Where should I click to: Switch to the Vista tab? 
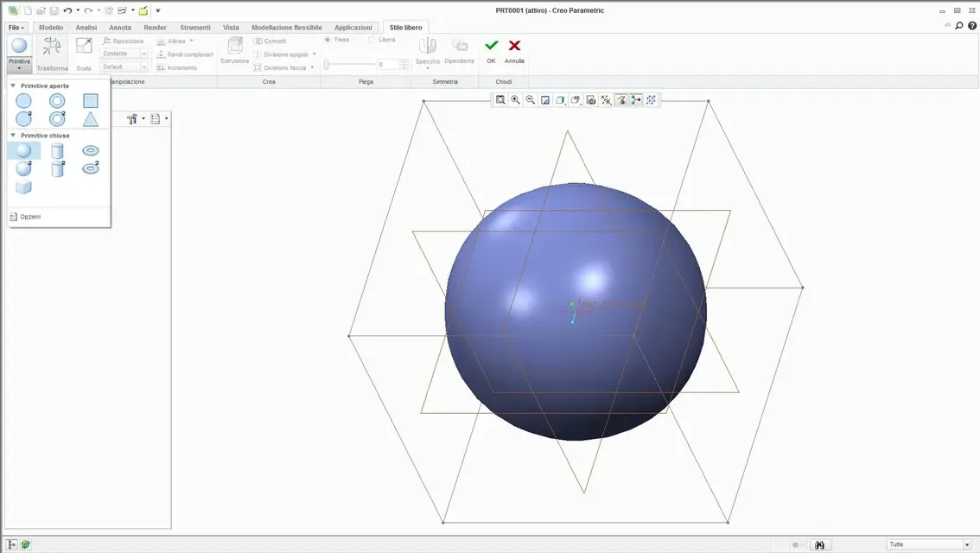coord(231,28)
